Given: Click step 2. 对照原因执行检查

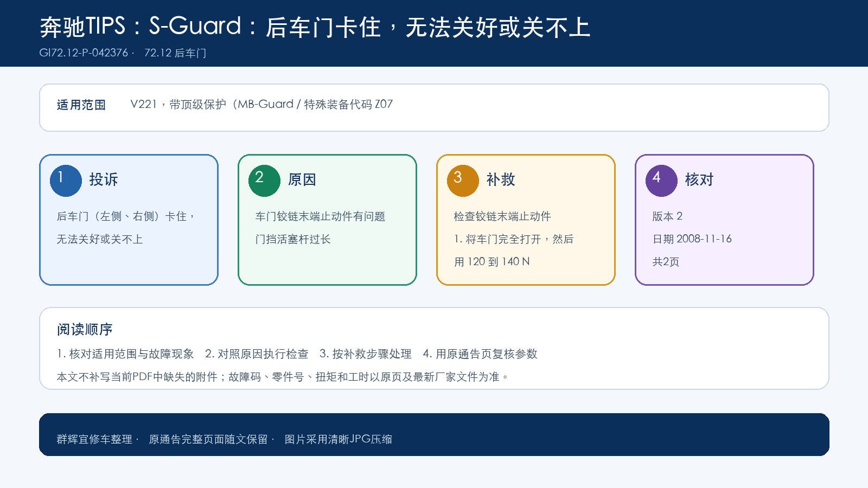Looking at the screenshot, I should (257, 354).
